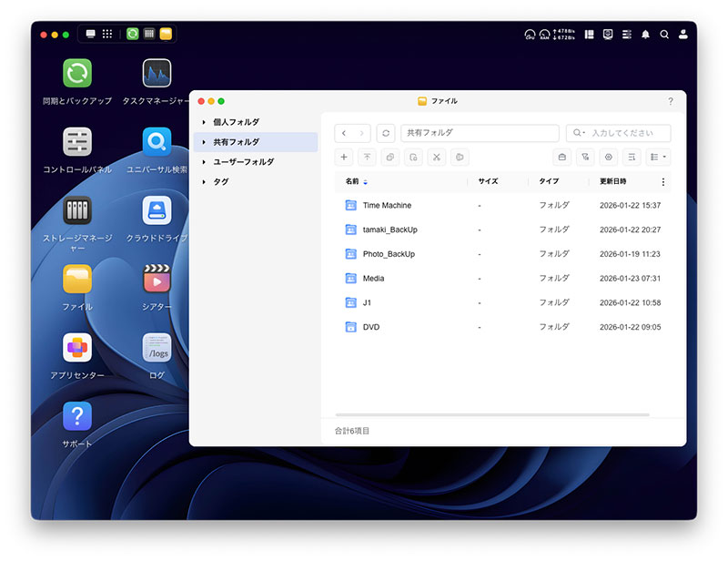
Task: Open the notification bell in top bar
Action: 646,35
